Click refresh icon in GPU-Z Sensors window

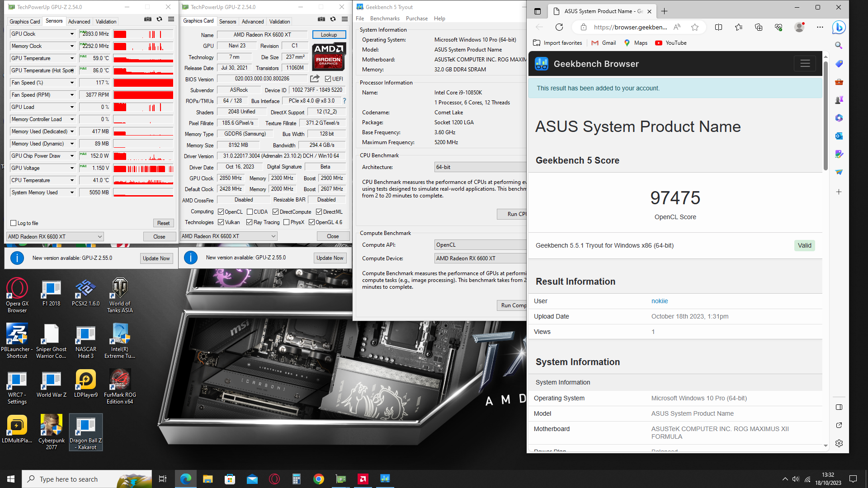[160, 19]
